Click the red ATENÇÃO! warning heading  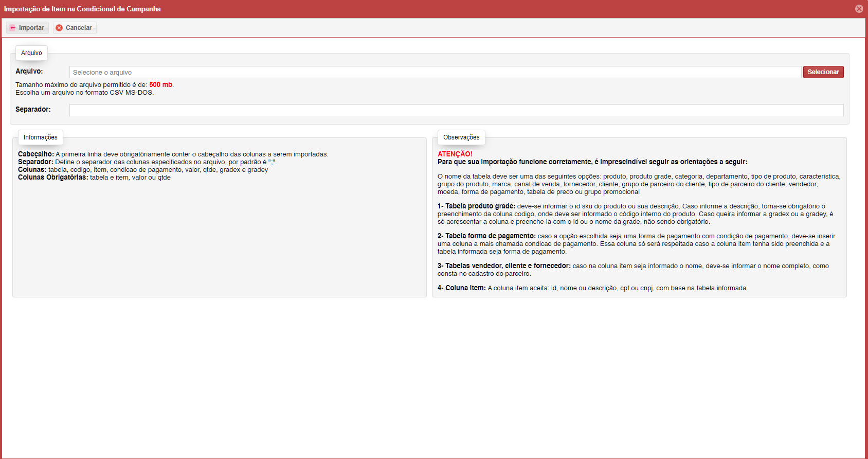click(455, 154)
